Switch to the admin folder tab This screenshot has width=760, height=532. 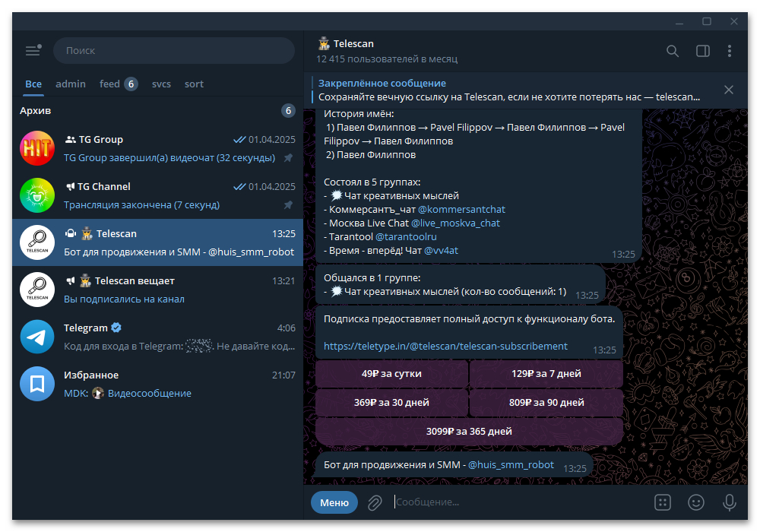point(71,84)
